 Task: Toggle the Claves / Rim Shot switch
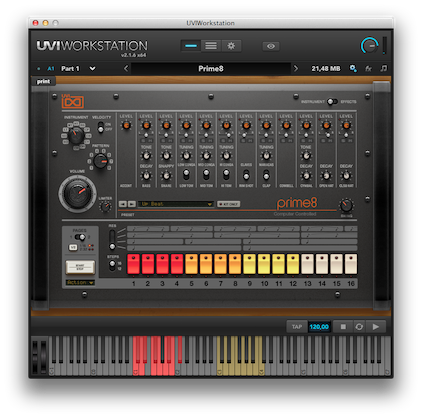pyautogui.click(x=246, y=175)
